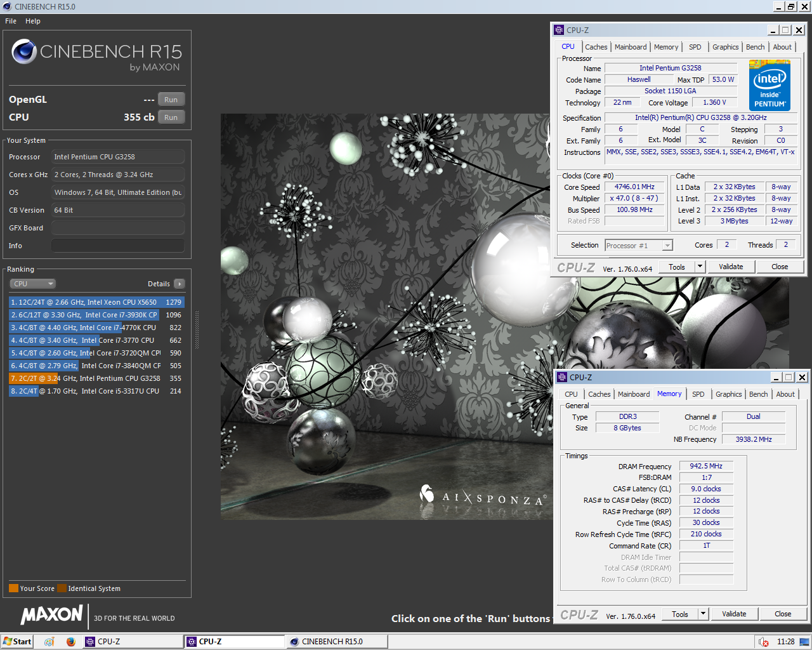The width and height of the screenshot is (812, 650).
Task: Open About tab in lower CPU-Z
Action: [785, 394]
